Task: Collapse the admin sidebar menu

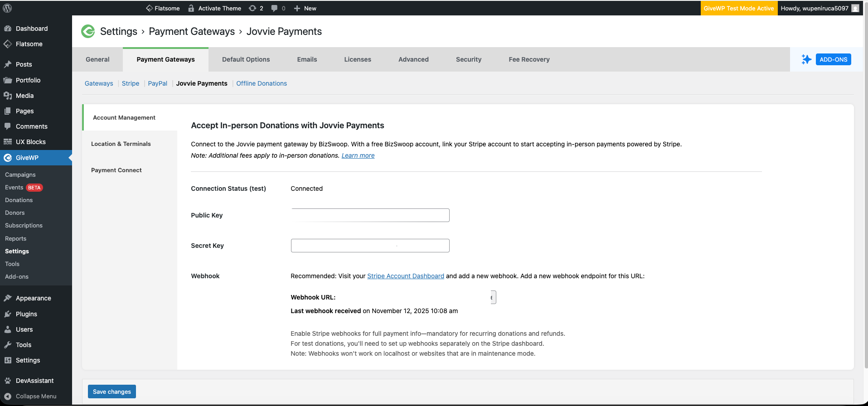Action: [36, 396]
